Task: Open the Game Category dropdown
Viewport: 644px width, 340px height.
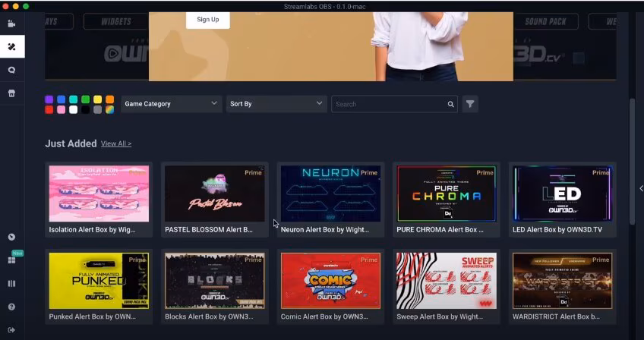Action: click(x=172, y=104)
